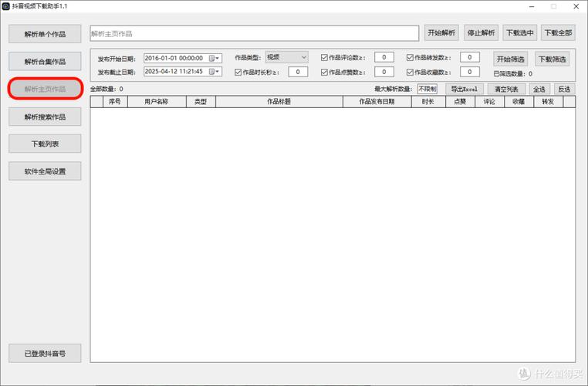The height and width of the screenshot is (386, 588).
Task: Click the 时长 column header
Action: pos(428,102)
